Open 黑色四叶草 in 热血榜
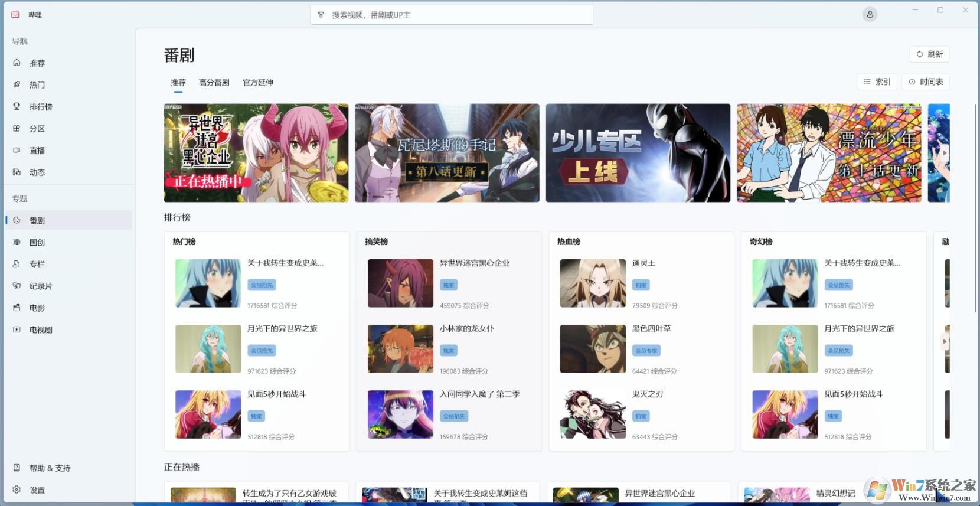980x506 pixels. [x=642, y=349]
